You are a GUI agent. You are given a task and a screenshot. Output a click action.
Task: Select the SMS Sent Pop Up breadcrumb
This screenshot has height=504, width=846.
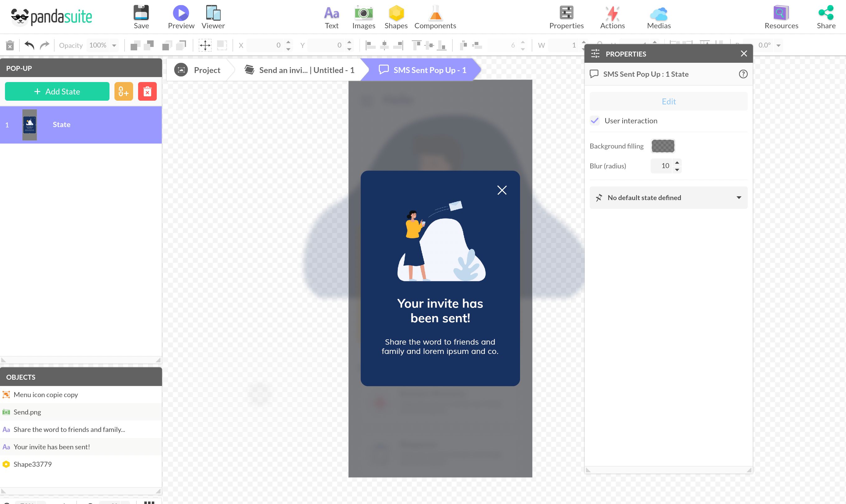click(x=430, y=70)
